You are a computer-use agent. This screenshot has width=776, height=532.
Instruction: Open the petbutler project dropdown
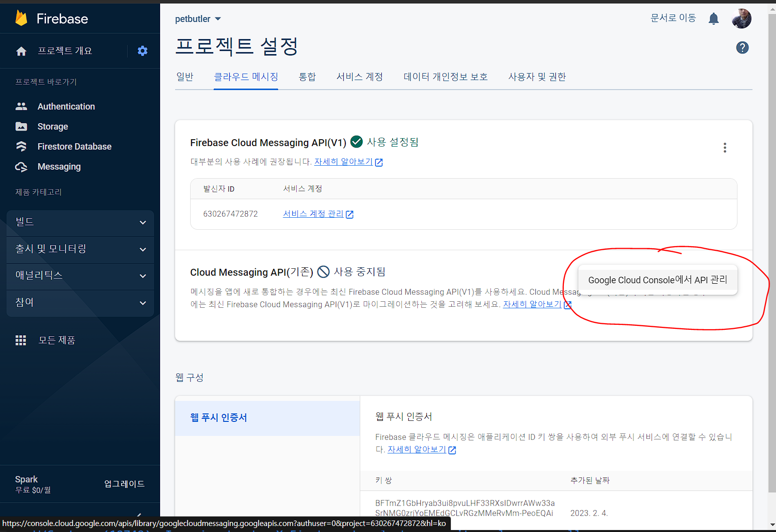pos(198,19)
